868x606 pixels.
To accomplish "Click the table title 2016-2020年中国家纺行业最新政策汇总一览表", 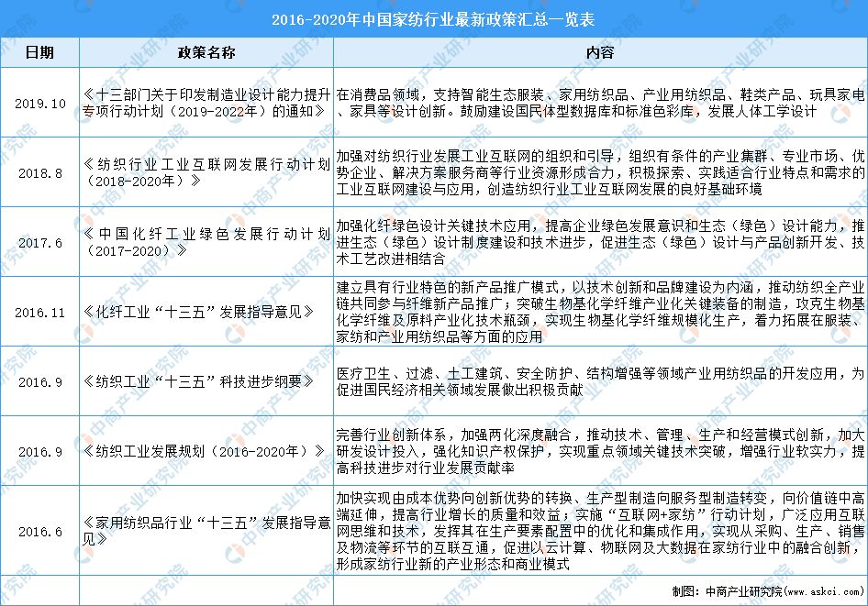I will (x=433, y=20).
